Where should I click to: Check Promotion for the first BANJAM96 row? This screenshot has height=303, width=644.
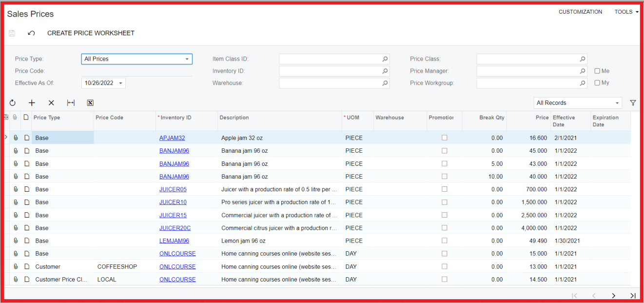pos(444,150)
